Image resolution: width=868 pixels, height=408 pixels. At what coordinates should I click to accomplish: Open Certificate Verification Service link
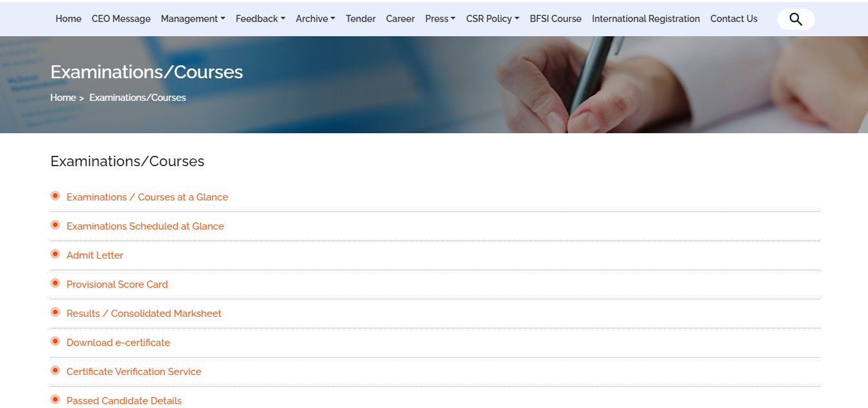point(134,372)
